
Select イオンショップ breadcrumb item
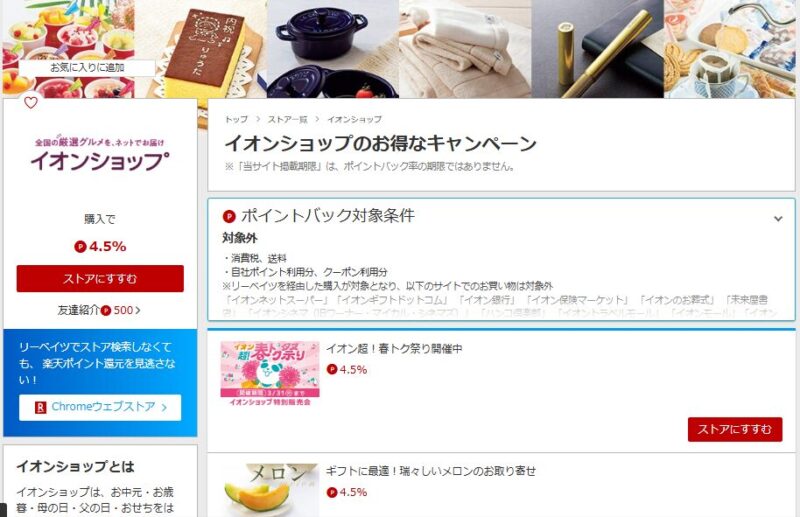(x=354, y=119)
